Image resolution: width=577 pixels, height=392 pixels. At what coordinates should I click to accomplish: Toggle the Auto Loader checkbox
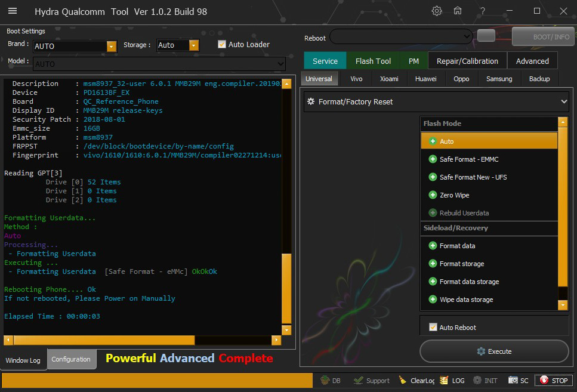click(x=222, y=45)
